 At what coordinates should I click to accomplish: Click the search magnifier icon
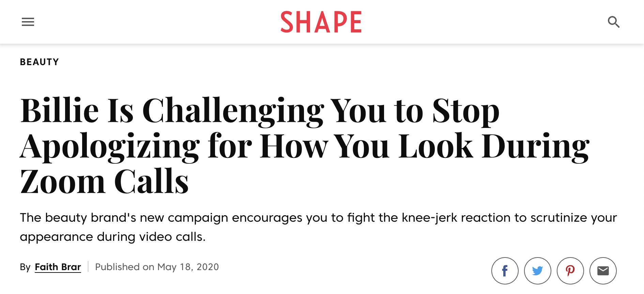click(x=614, y=22)
